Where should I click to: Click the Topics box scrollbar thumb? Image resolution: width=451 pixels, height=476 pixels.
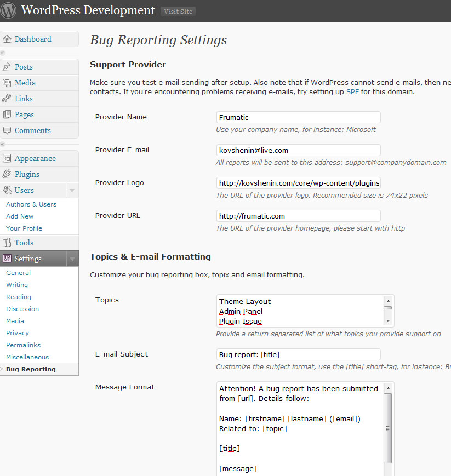pyautogui.click(x=387, y=308)
